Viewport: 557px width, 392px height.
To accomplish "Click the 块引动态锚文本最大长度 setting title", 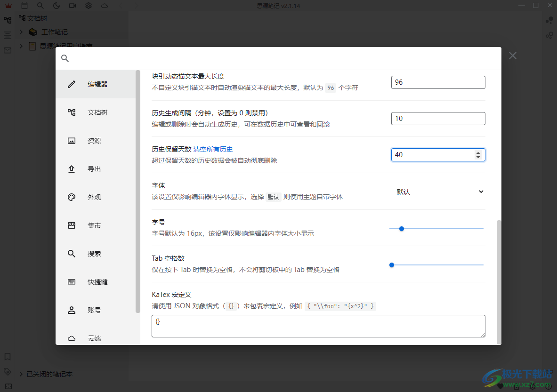I will coord(188,76).
